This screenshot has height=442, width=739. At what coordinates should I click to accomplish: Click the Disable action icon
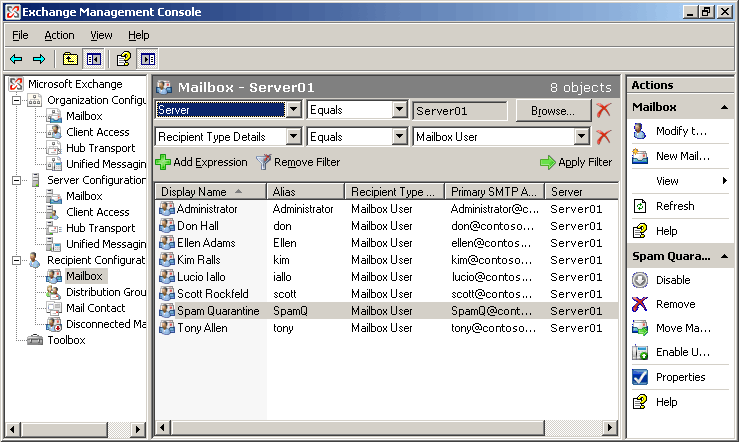point(641,280)
